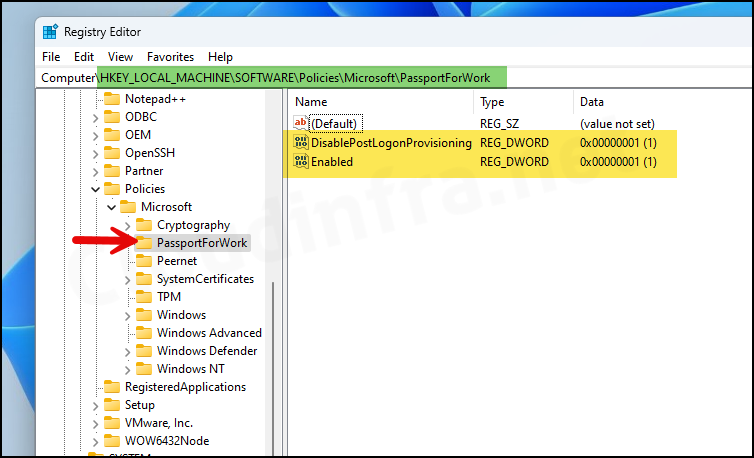This screenshot has height=458, width=754.
Task: Select the (Default) value name
Action: pos(334,124)
